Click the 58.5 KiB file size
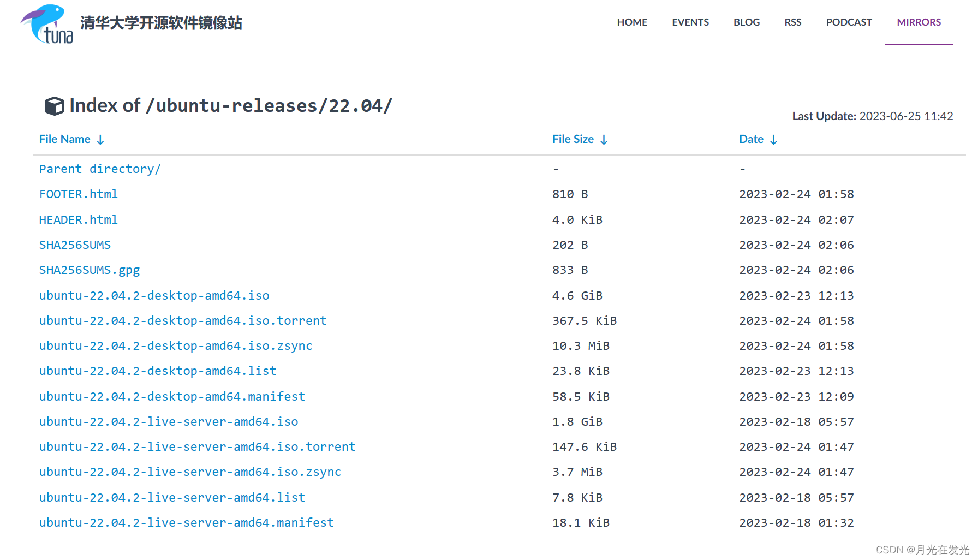The width and height of the screenshot is (978, 560). 581,397
